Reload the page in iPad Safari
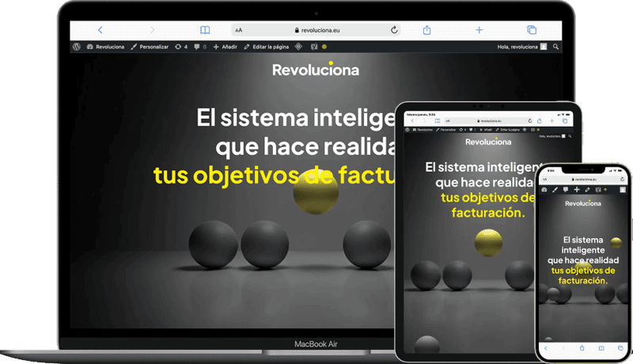The image size is (633, 364). tap(530, 120)
